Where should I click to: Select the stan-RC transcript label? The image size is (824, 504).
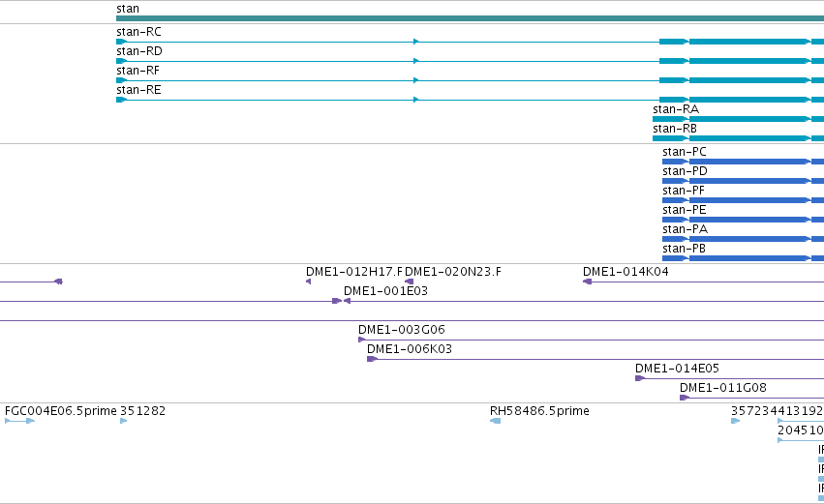click(138, 32)
